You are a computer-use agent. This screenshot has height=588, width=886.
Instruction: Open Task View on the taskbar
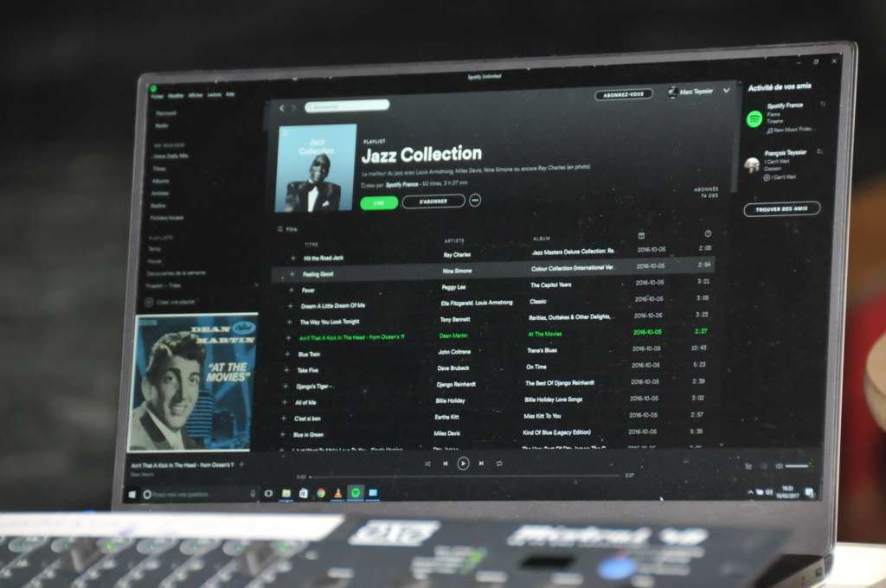click(x=268, y=494)
